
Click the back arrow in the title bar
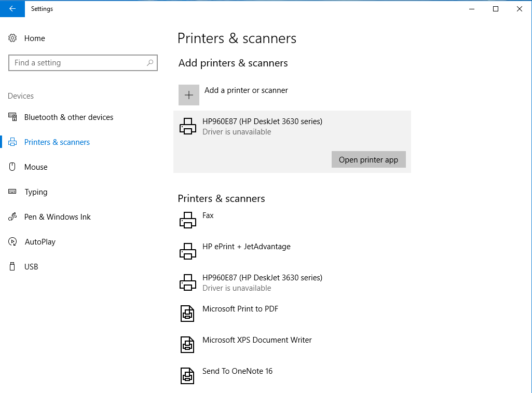pos(12,9)
